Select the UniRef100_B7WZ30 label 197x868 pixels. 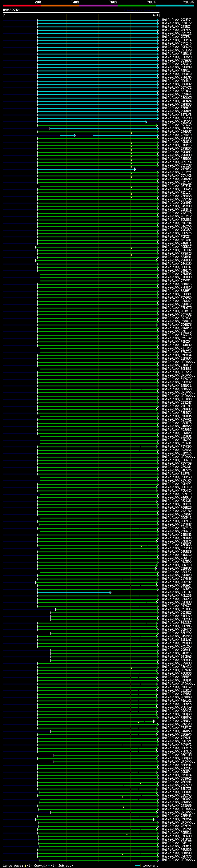coord(176,351)
